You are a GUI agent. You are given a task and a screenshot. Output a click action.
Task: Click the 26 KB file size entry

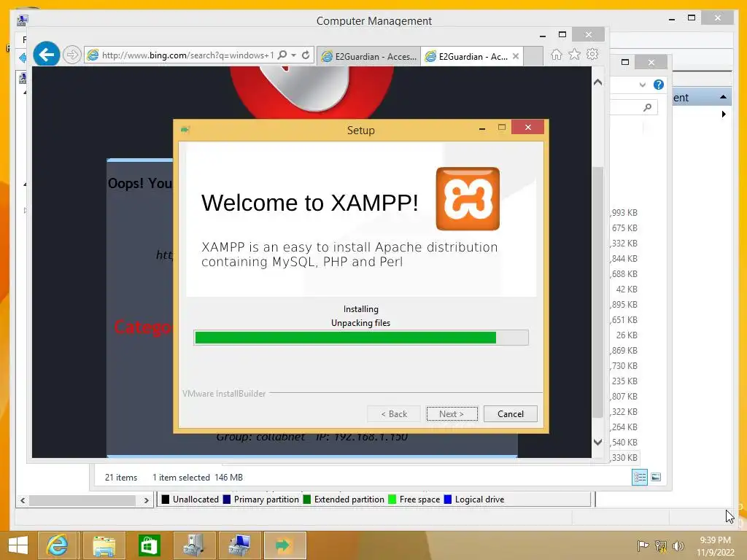pos(627,335)
